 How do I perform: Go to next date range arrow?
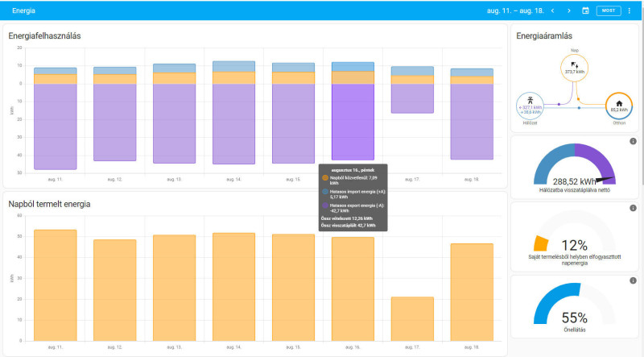pyautogui.click(x=569, y=10)
